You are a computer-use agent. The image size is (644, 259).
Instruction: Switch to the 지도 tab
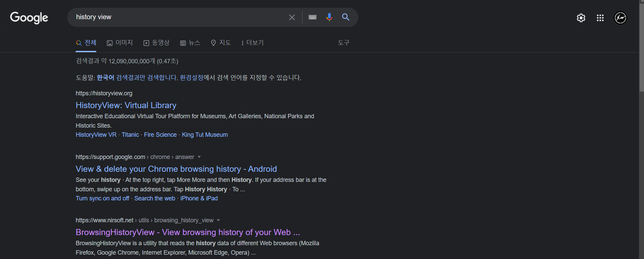[221, 43]
